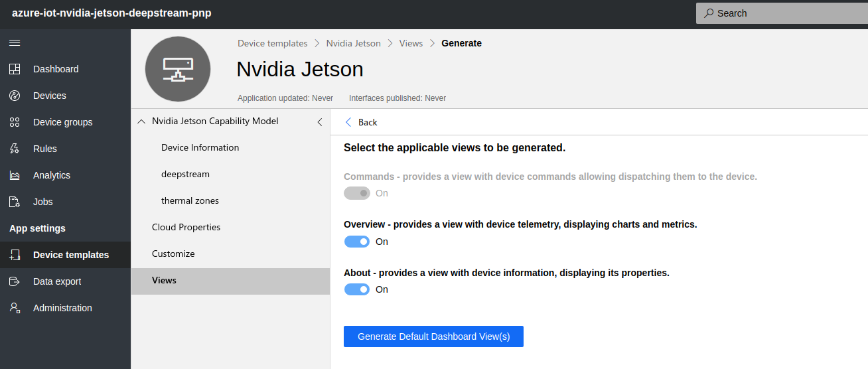This screenshot has width=868, height=369.
Task: Click the Device templates icon
Action: click(x=15, y=255)
